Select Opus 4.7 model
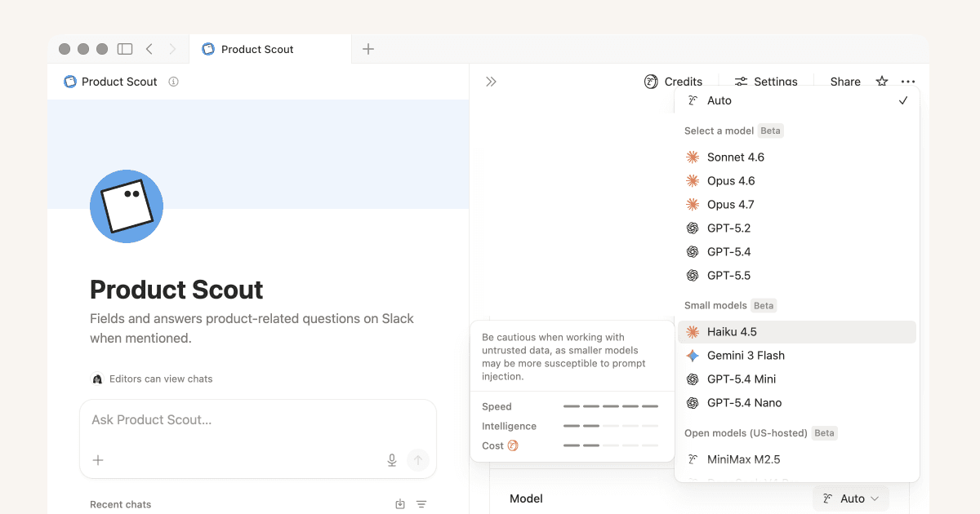This screenshot has height=514, width=980. [x=797, y=204]
